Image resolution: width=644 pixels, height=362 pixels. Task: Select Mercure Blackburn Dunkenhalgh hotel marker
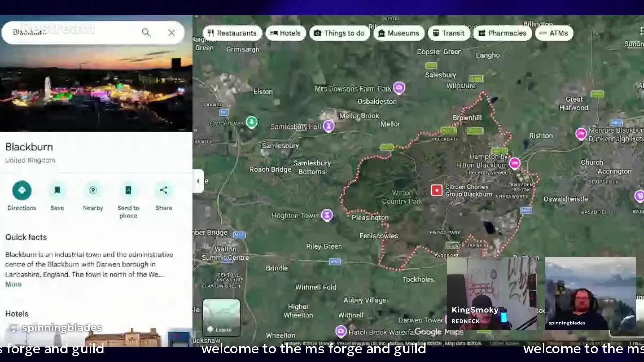581,134
